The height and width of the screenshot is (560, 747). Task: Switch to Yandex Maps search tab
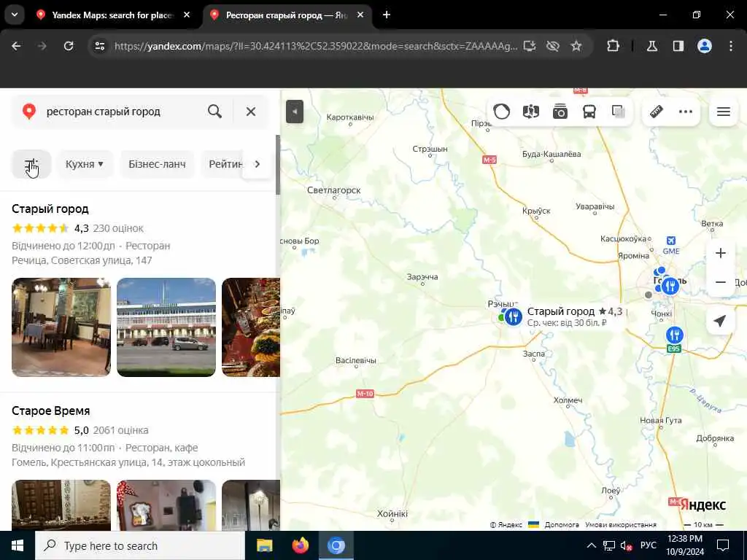(112, 15)
